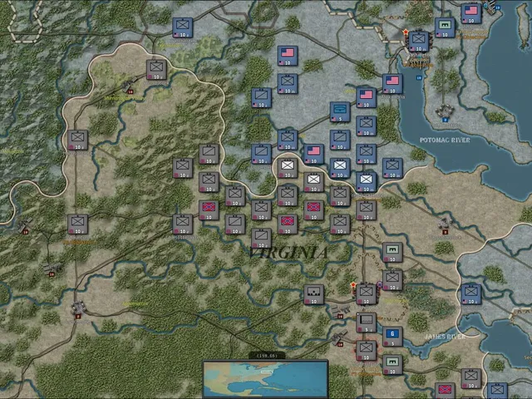Select the Union balloon unit with strength 5

coord(340,112)
